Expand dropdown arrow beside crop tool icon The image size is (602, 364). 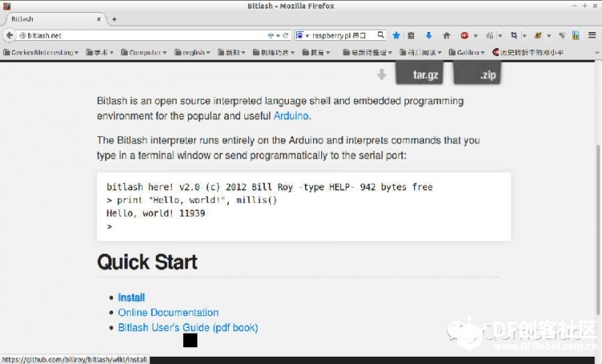524,35
